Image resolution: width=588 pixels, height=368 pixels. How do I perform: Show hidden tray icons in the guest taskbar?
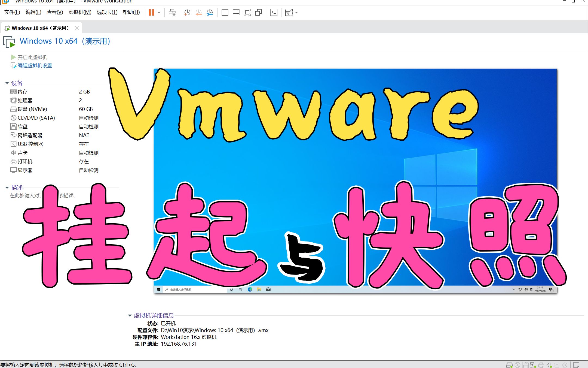[x=514, y=289]
